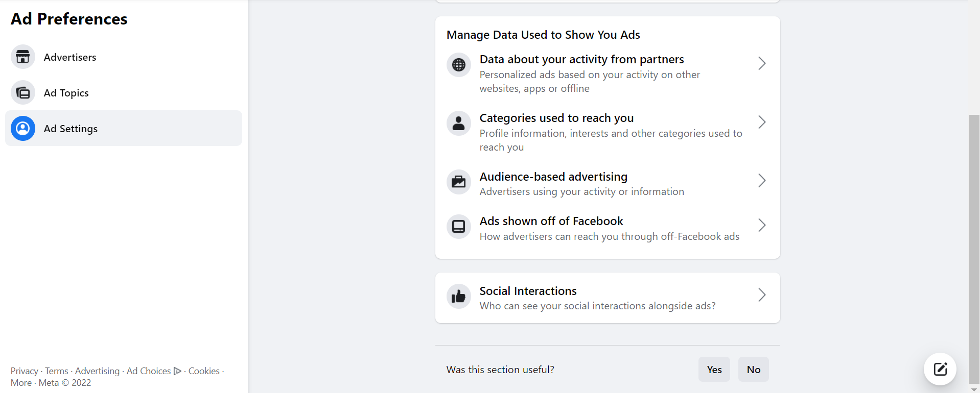Click the Ad Settings profile icon

tap(23, 129)
